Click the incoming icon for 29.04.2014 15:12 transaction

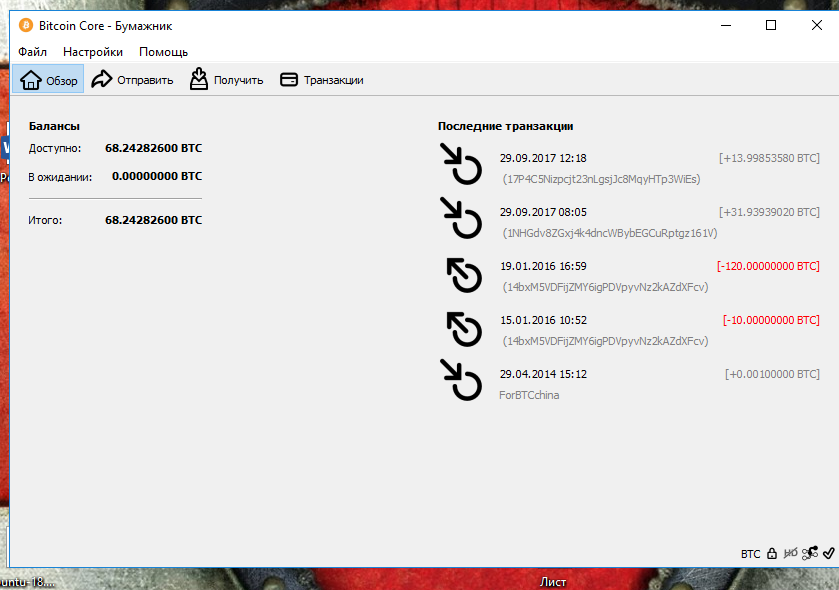(x=461, y=379)
